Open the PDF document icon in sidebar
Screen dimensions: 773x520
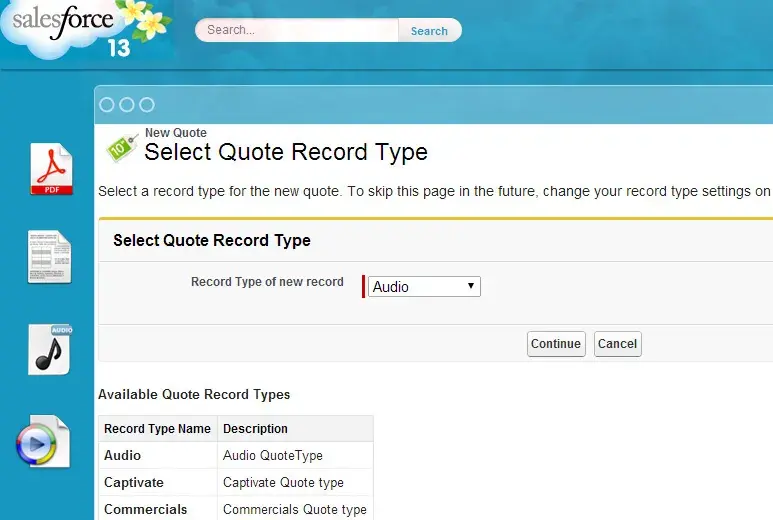51,169
